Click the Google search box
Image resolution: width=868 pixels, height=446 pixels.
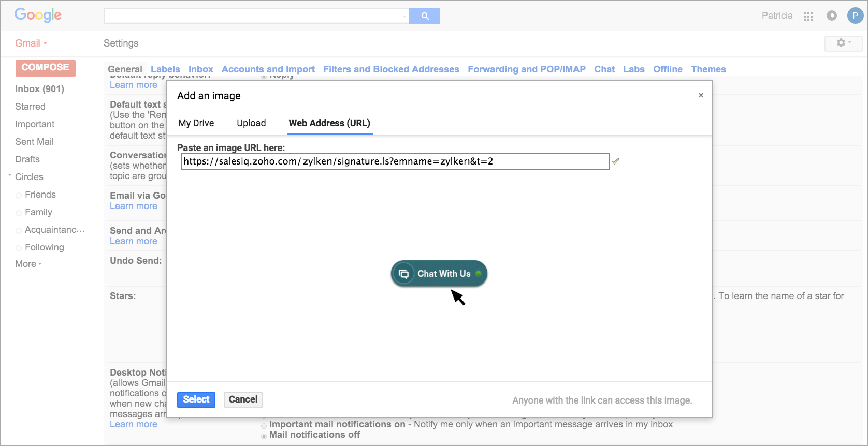[x=256, y=16]
